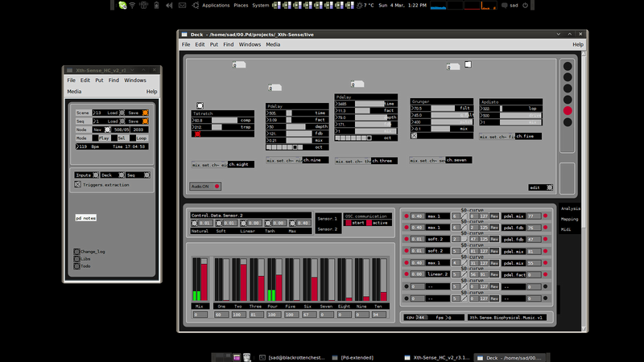Screen dimensions: 644x362
Task: Toggle the Loop mode box
Action: tap(133, 138)
